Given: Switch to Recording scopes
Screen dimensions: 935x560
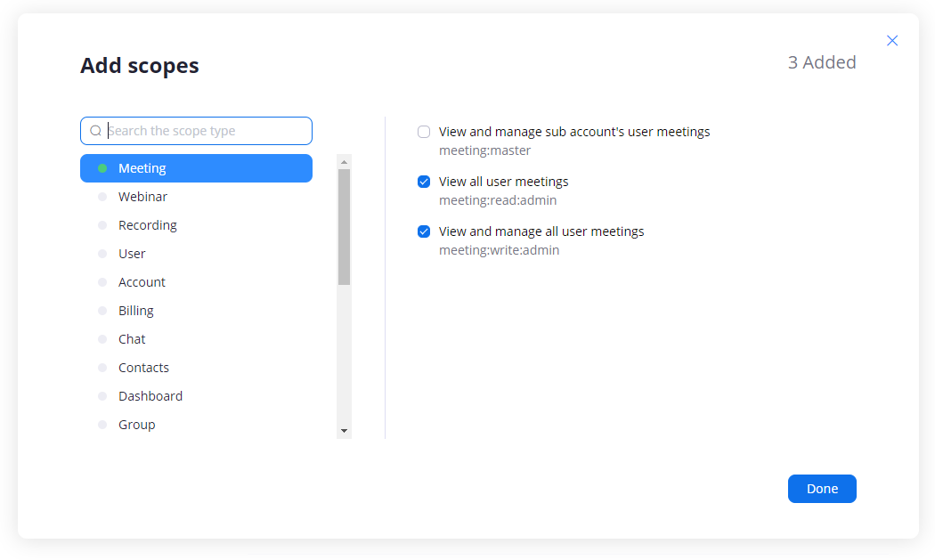Looking at the screenshot, I should coord(196,225).
